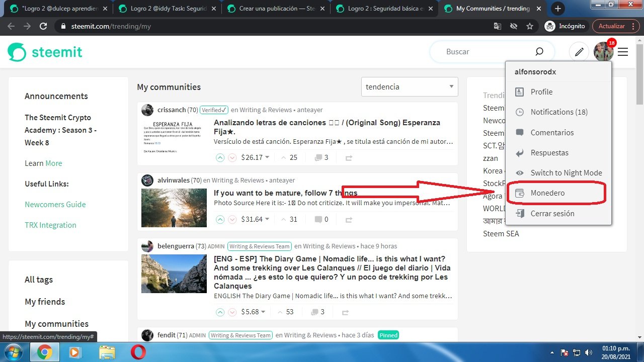Open the hamburger menu icon
The image size is (644, 362).
point(623,52)
